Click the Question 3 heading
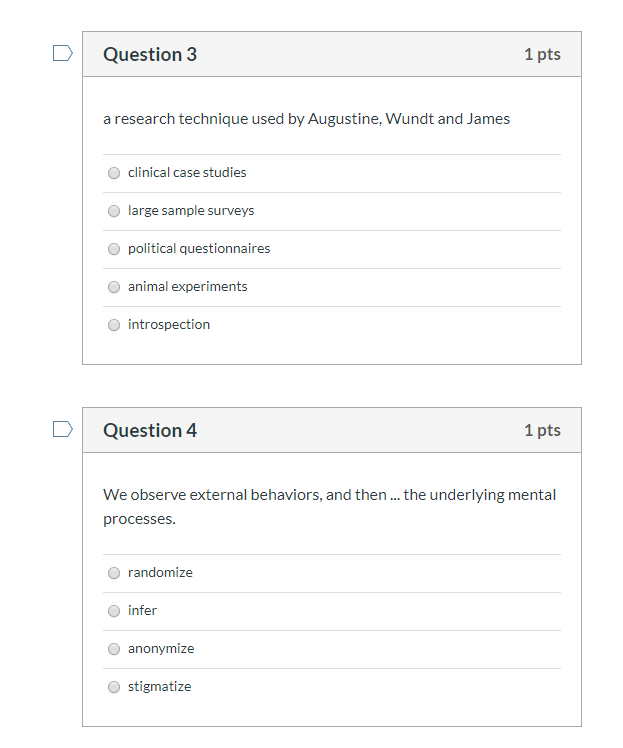Viewport: 623px width, 748px height. pyautogui.click(x=150, y=54)
